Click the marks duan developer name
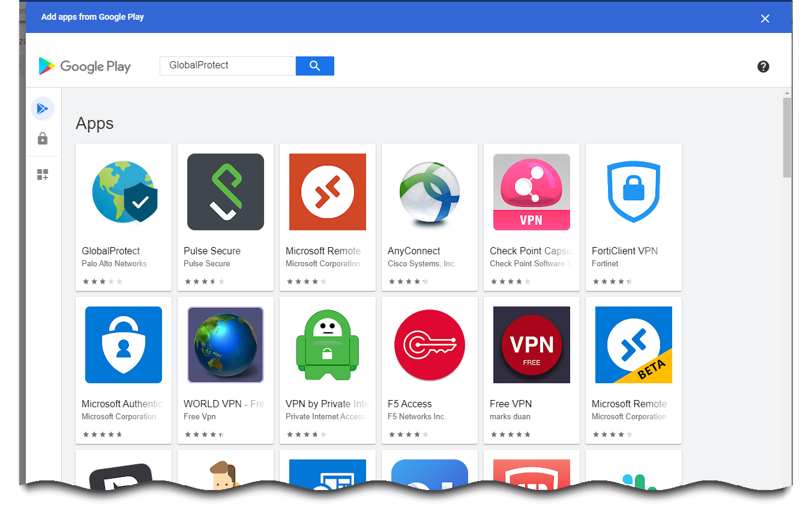This screenshot has width=812, height=529. (510, 417)
